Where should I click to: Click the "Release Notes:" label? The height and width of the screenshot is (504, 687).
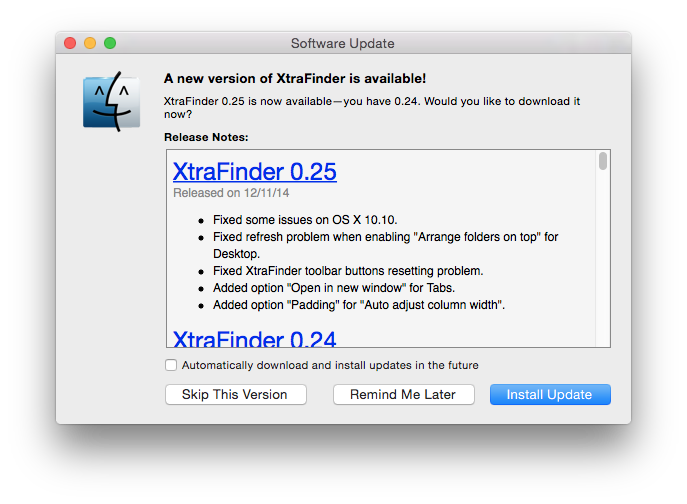tap(206, 137)
